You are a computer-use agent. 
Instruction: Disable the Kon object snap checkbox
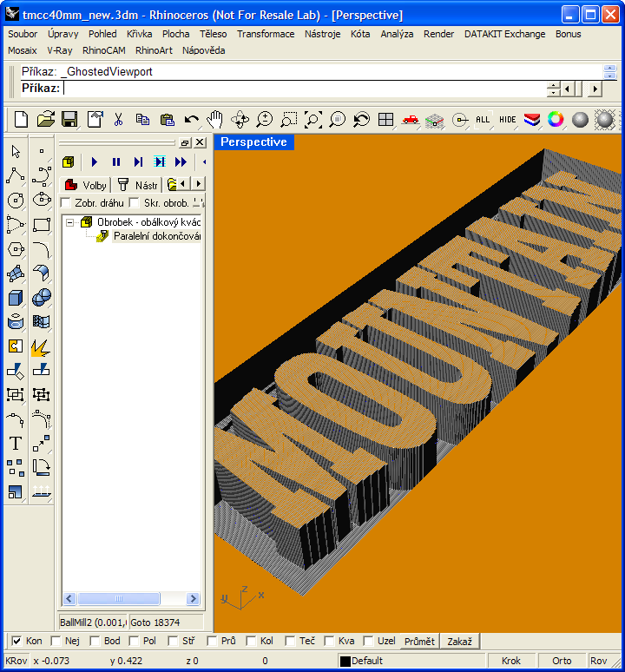point(16,641)
